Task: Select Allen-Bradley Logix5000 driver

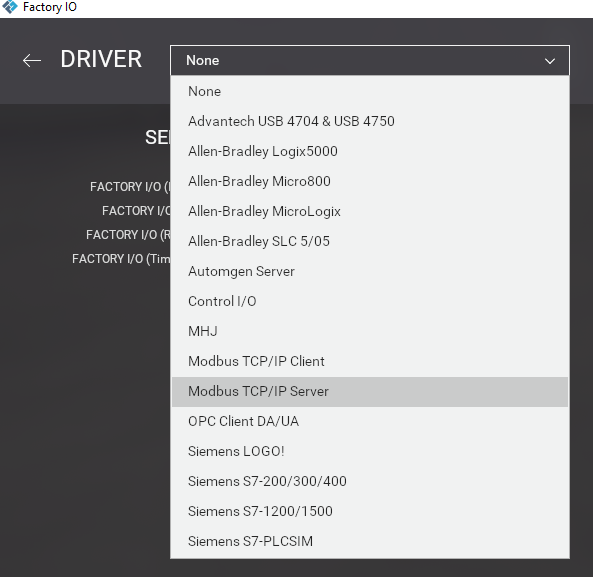Action: [370, 151]
